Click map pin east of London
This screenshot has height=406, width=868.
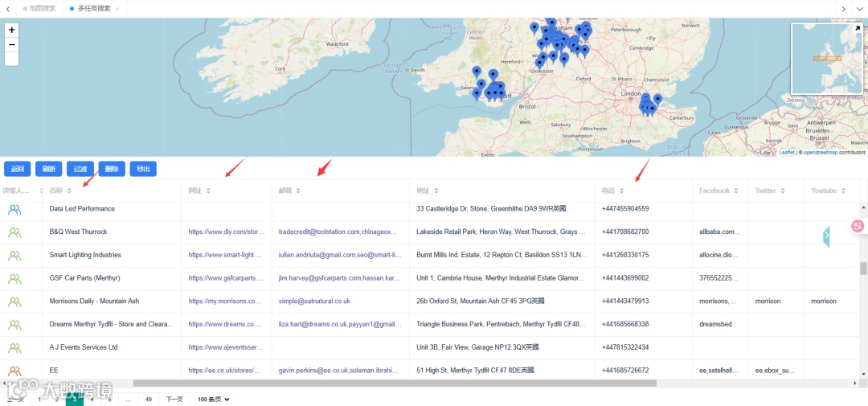point(657,100)
